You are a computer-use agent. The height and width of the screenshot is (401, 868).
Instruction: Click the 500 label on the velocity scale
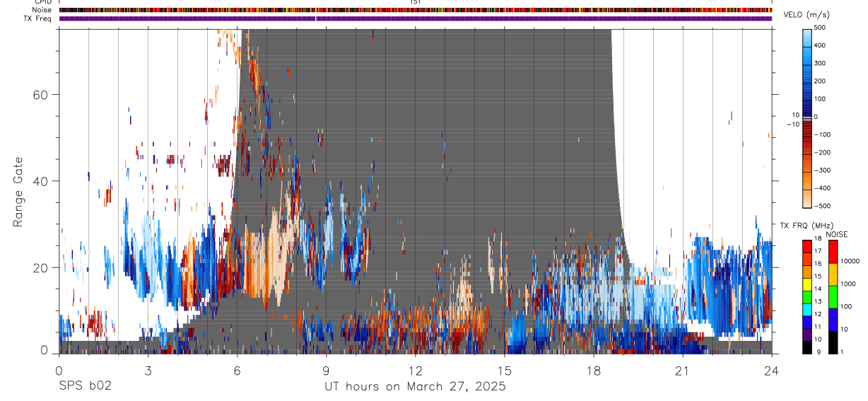point(821,28)
